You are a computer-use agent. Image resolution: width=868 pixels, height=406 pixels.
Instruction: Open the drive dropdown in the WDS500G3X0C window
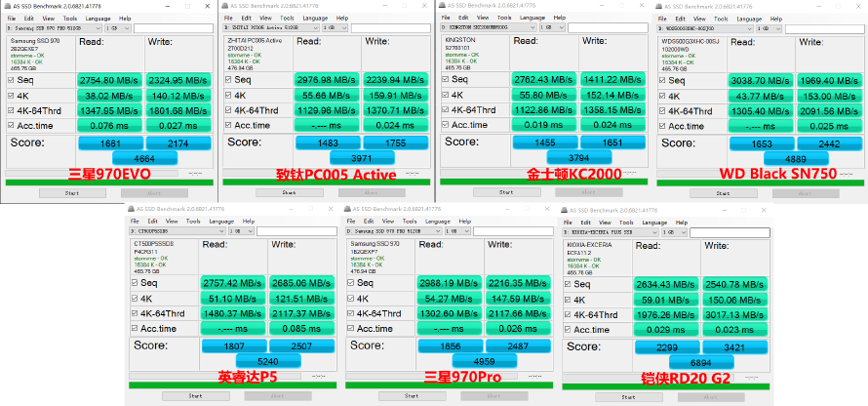pos(706,27)
